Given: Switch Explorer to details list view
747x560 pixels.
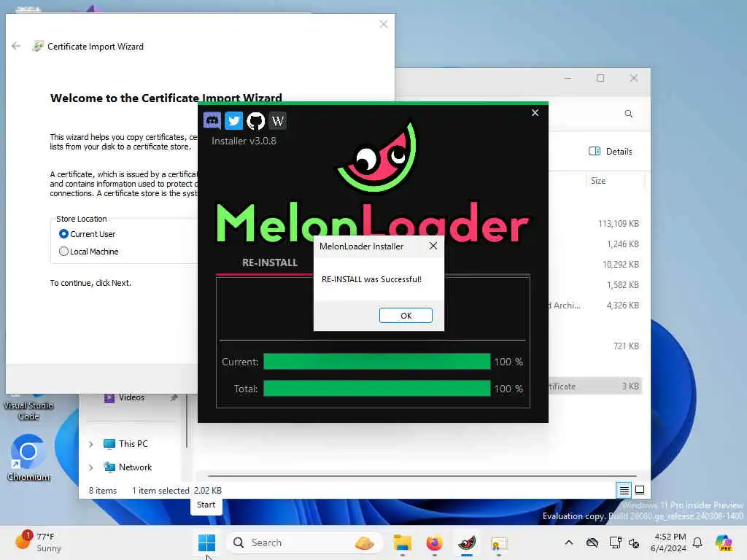Looking at the screenshot, I should click(x=624, y=489).
